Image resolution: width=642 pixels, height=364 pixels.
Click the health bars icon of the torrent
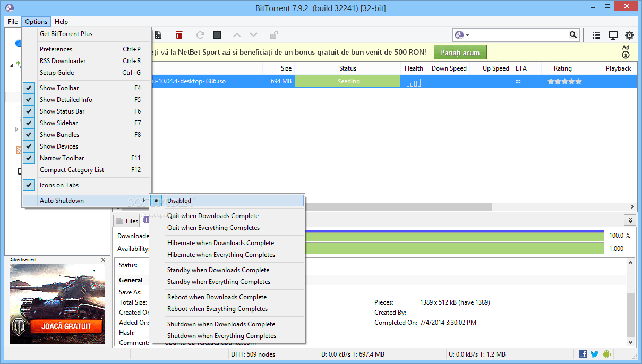pyautogui.click(x=413, y=82)
